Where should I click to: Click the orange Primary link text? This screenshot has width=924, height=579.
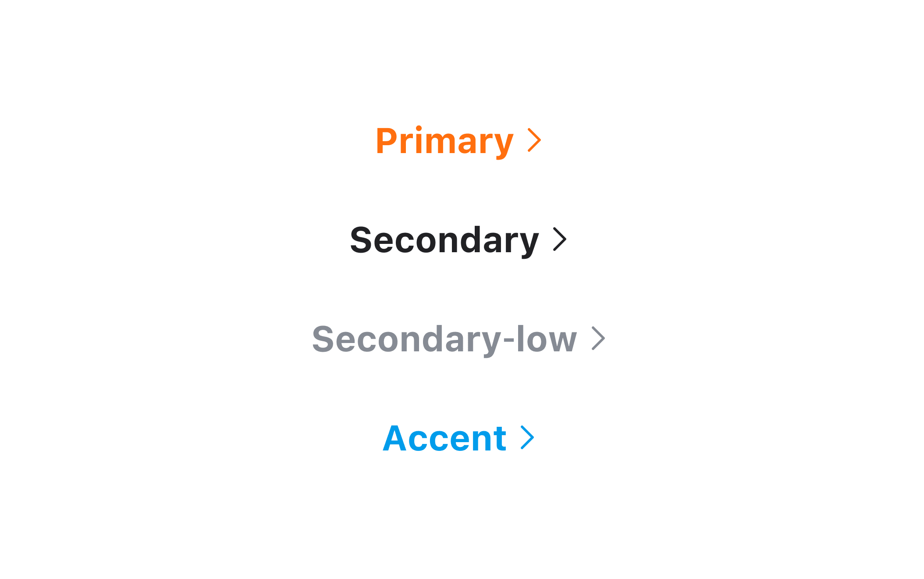pos(444,141)
